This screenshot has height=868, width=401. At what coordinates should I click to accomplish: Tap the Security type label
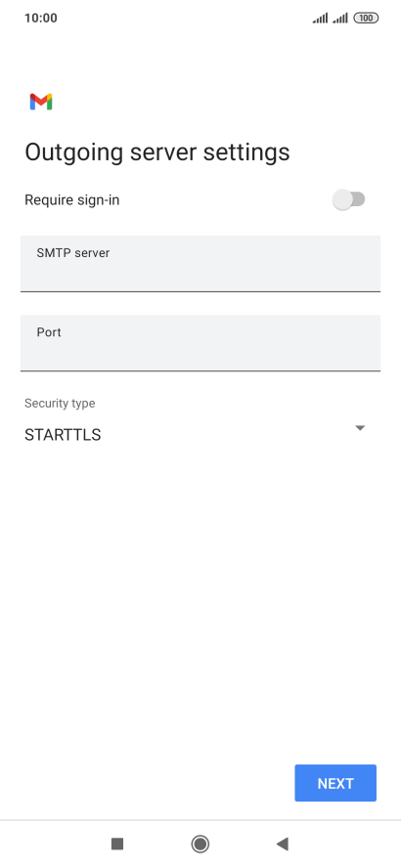click(x=60, y=403)
